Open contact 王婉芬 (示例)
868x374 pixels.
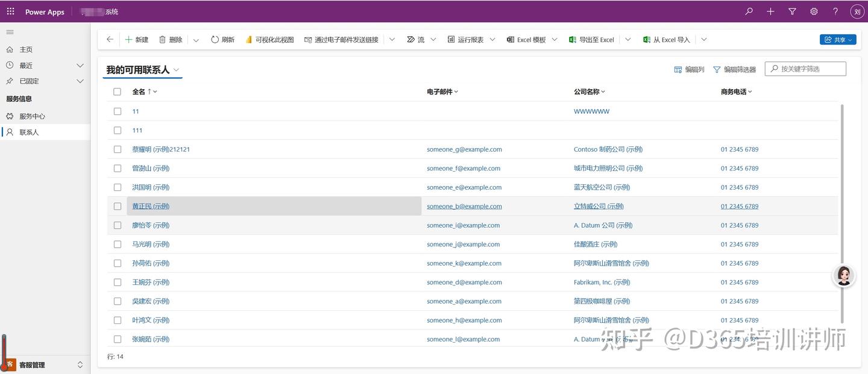(x=151, y=282)
